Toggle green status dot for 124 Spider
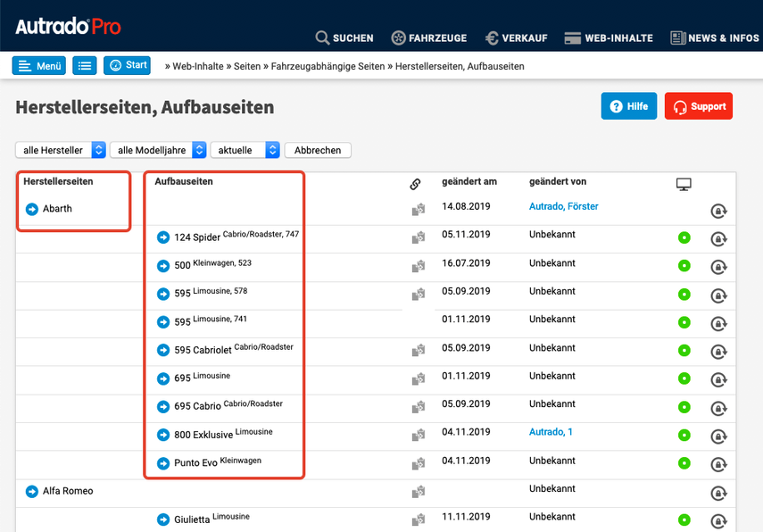 click(684, 238)
